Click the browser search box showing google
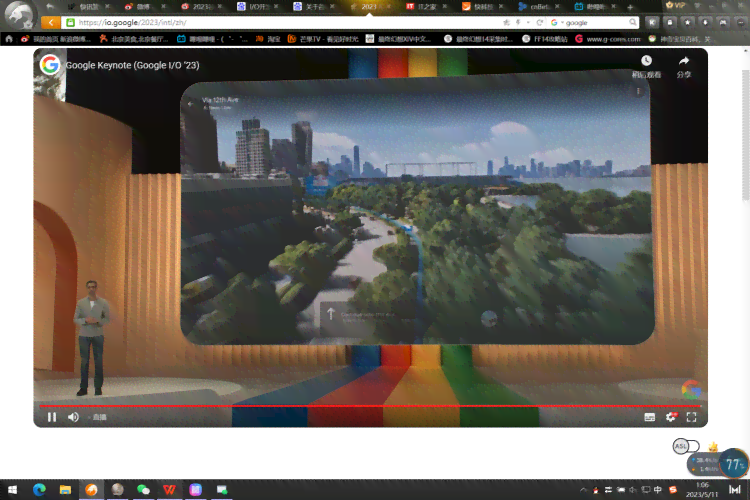This screenshot has height=500, width=750. click(597, 22)
